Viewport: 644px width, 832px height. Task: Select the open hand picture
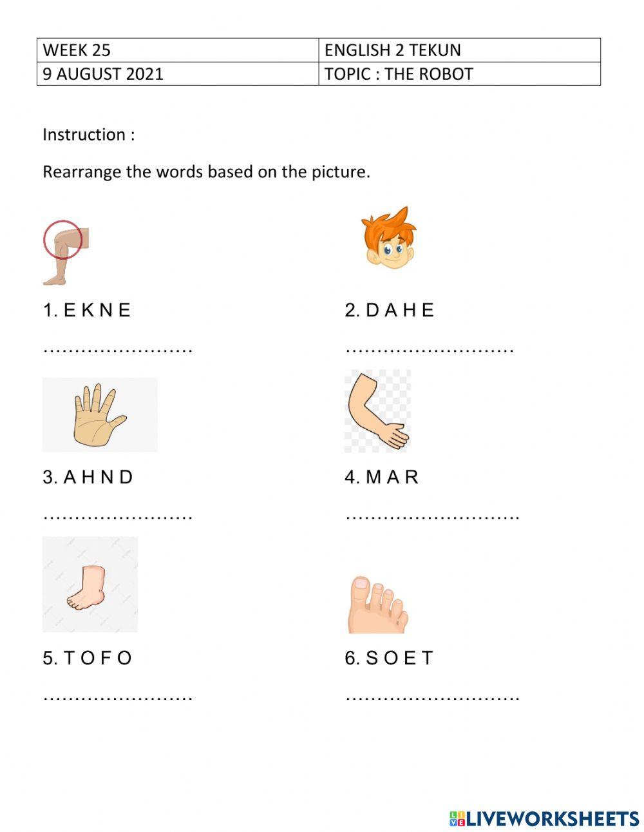tap(100, 414)
